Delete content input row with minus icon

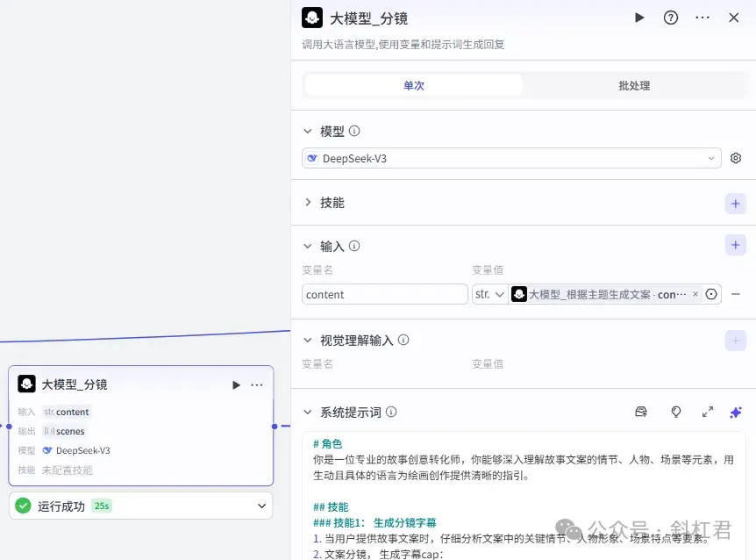tap(736, 294)
